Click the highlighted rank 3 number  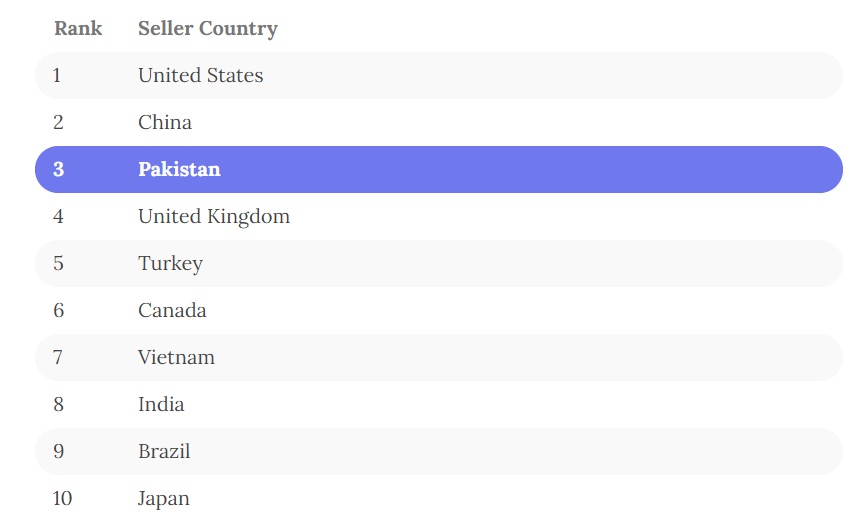click(58, 169)
